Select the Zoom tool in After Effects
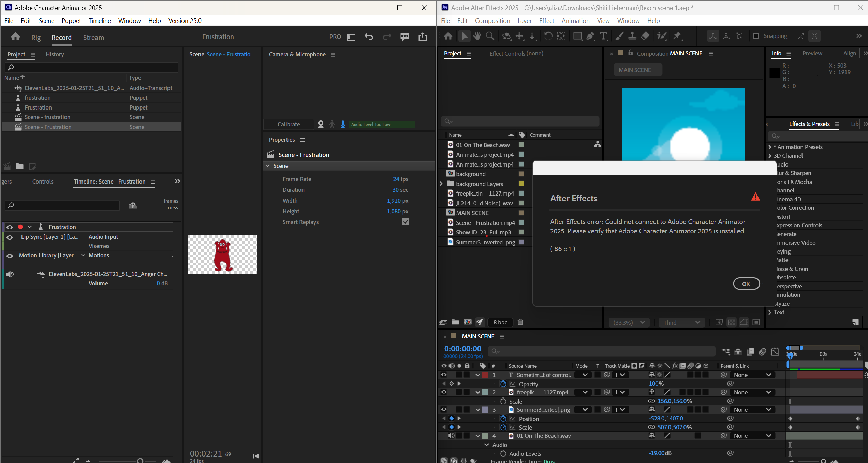Viewport: 868px width, 463px height. click(x=490, y=36)
